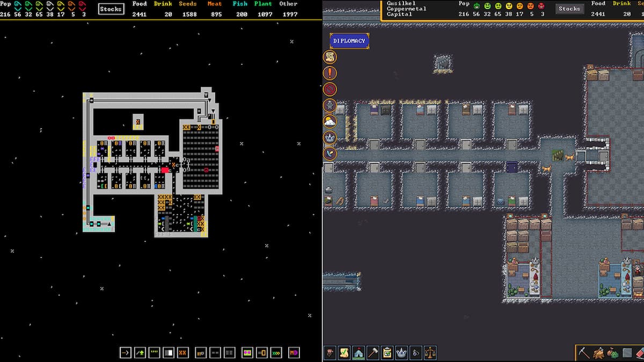This screenshot has height=362, width=644.
Task: Click the Stocks button in the ASCII view
Action: [x=111, y=9]
